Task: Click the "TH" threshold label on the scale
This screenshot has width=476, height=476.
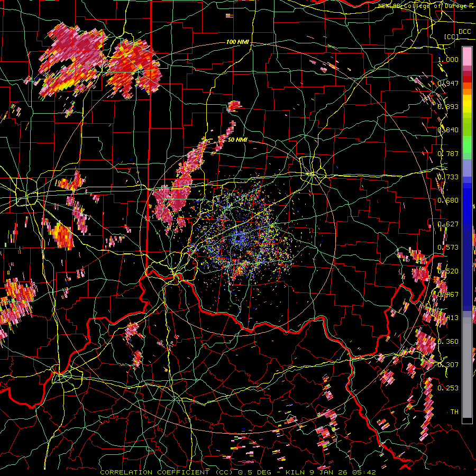Action: click(454, 412)
